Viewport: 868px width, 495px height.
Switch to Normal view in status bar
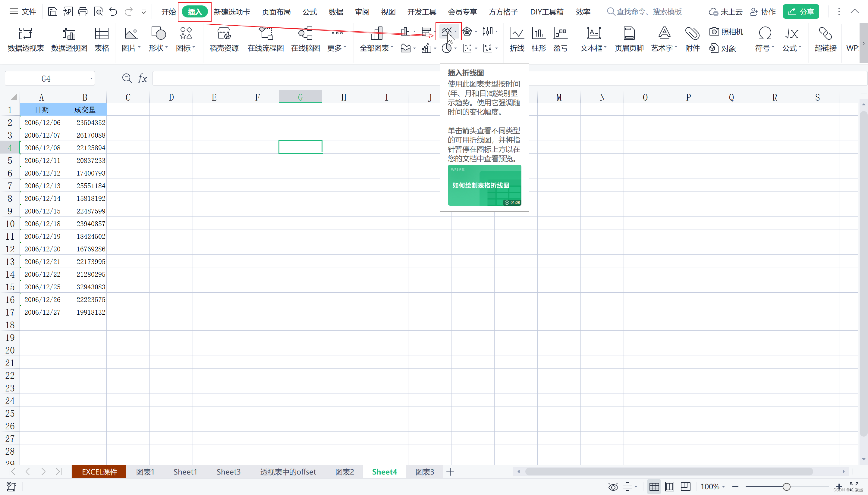coord(654,487)
